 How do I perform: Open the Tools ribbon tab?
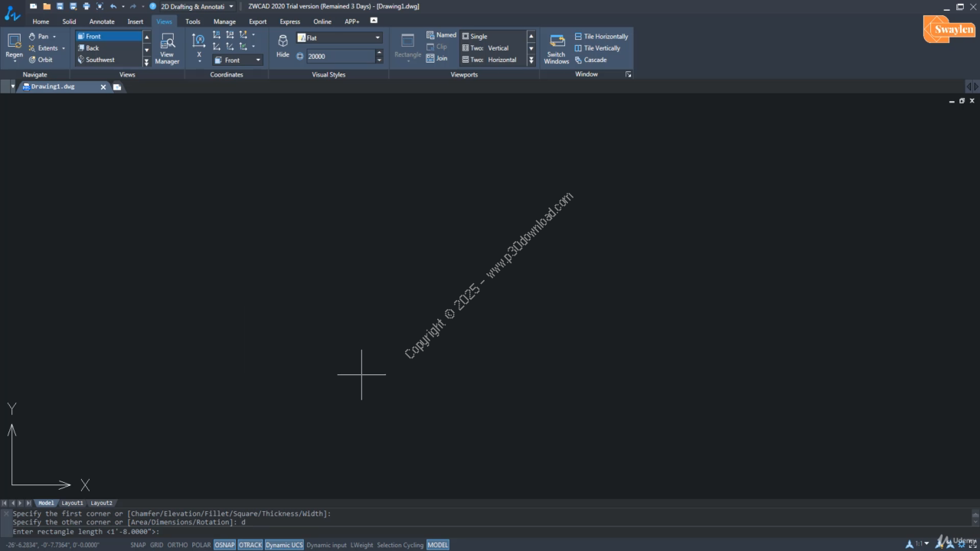point(193,21)
